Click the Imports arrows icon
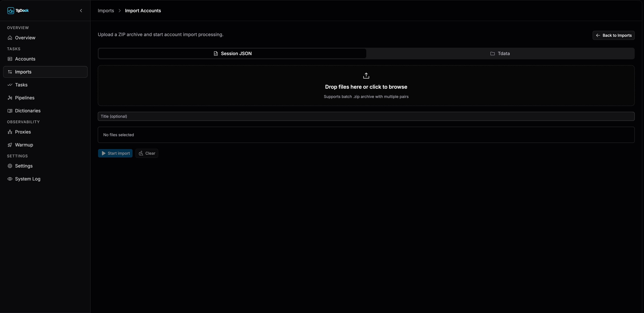This screenshot has height=313, width=644. 10,72
